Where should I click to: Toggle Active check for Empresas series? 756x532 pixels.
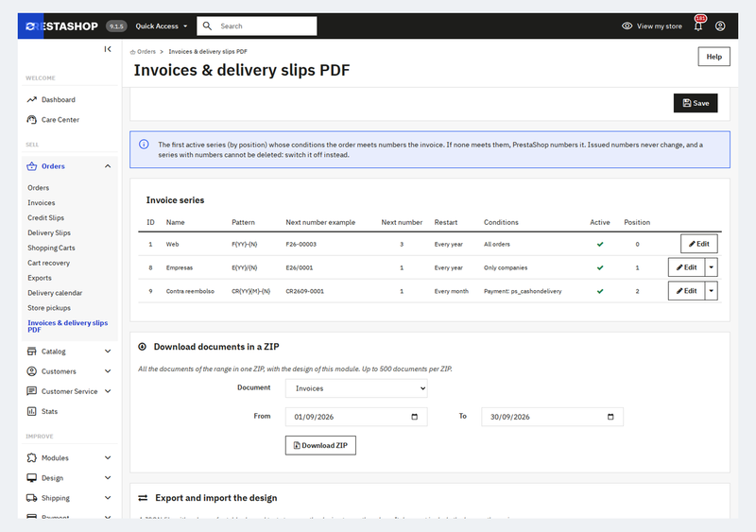[x=600, y=267]
